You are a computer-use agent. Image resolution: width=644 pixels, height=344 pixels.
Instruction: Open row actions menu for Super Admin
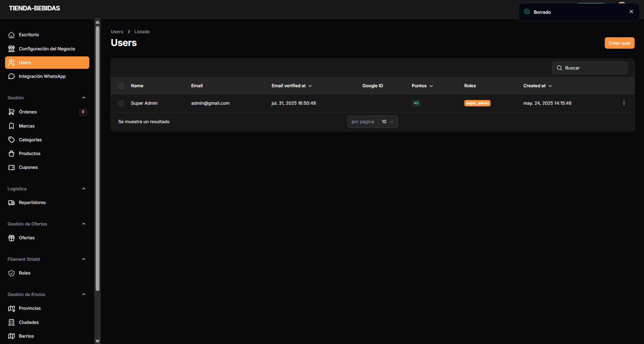(624, 103)
